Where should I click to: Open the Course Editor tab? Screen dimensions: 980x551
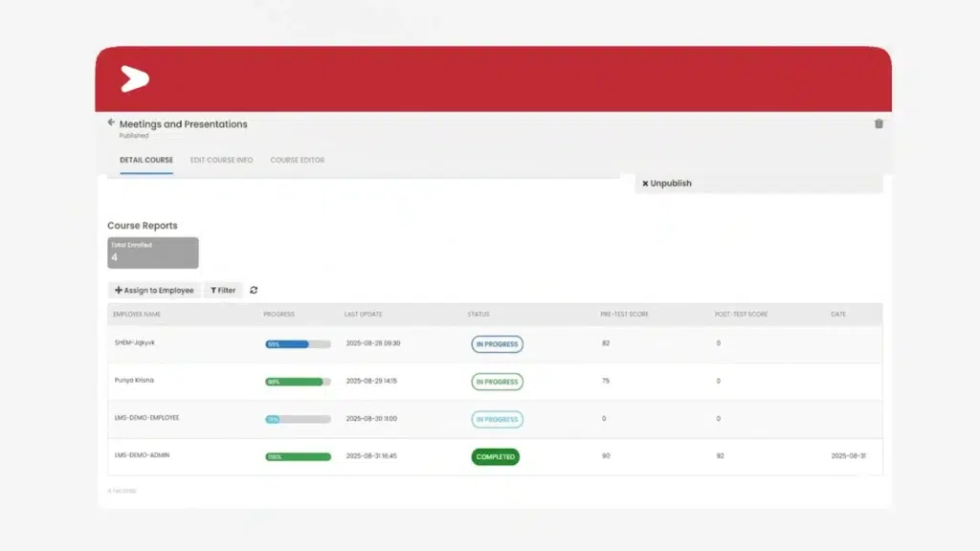tap(297, 160)
